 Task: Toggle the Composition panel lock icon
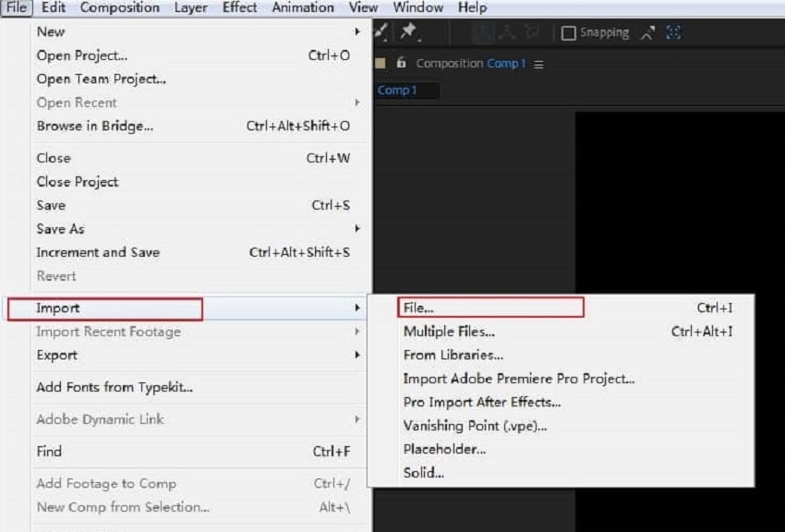[401, 63]
